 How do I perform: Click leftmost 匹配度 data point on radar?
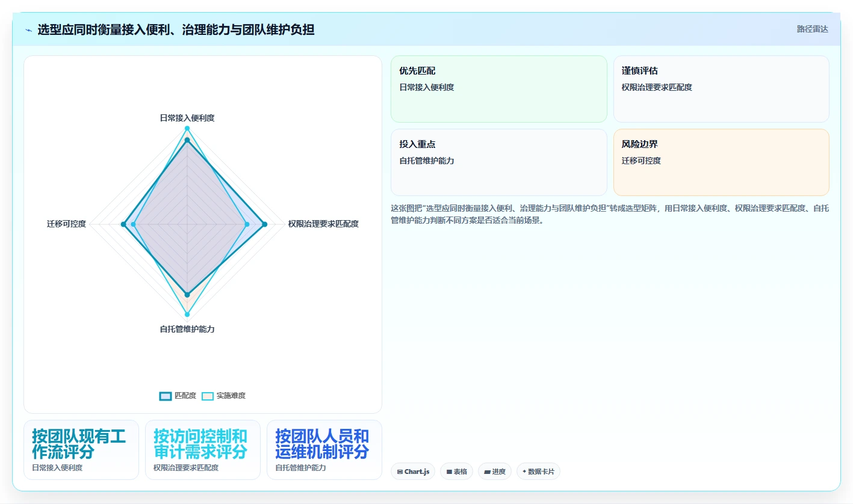point(123,224)
